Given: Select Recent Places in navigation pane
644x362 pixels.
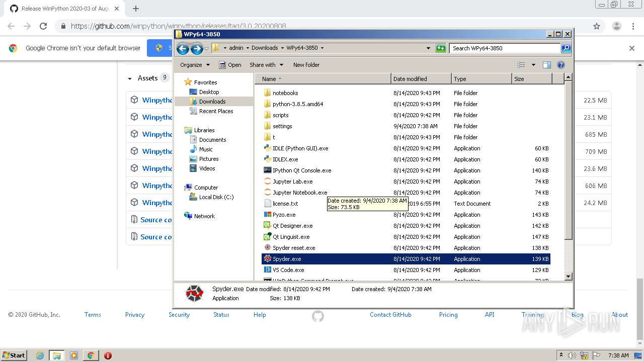Looking at the screenshot, I should tap(216, 111).
